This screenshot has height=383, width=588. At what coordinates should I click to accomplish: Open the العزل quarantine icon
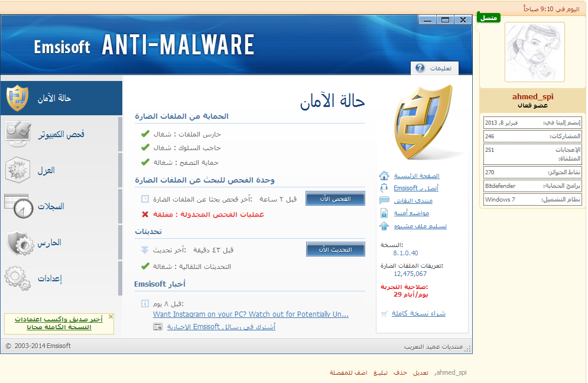coord(17,170)
